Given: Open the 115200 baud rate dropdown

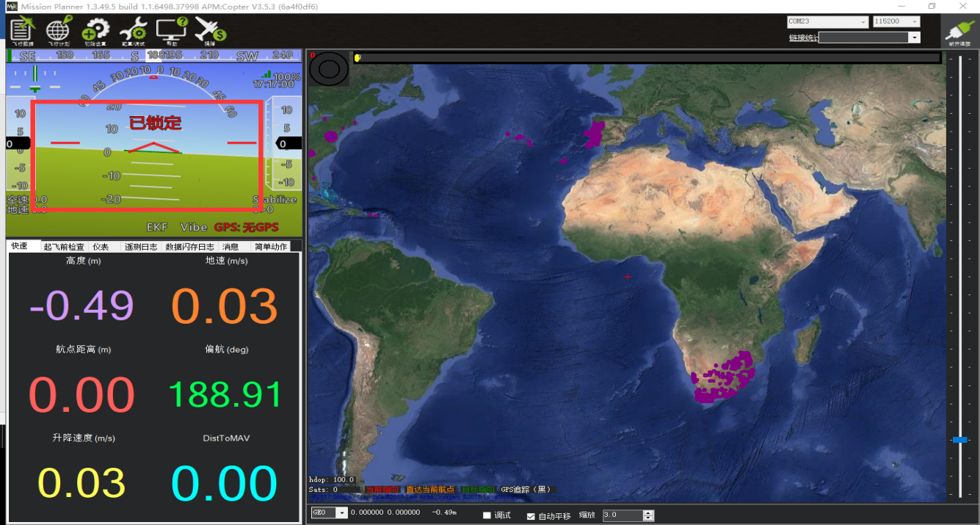Looking at the screenshot, I should 896,22.
